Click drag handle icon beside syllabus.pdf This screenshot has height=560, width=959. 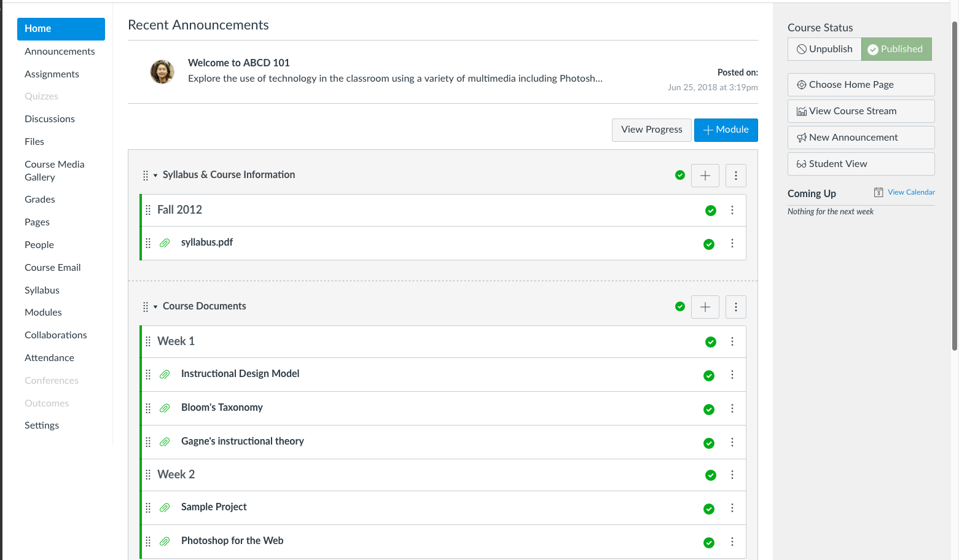[x=148, y=243]
